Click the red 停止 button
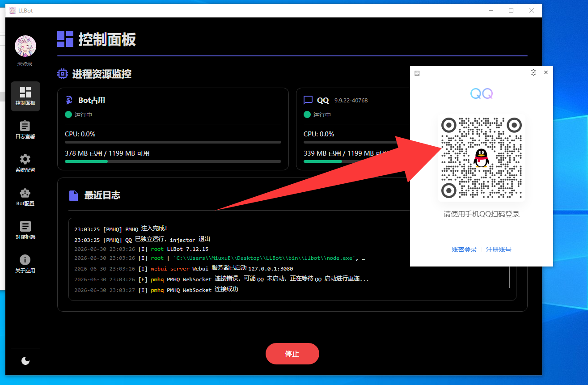Image resolution: width=588 pixels, height=385 pixels. point(292,354)
